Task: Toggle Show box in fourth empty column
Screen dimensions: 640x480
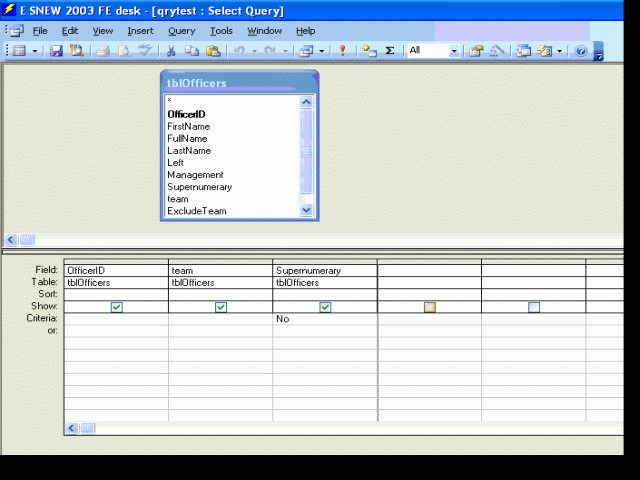Action: [x=430, y=307]
